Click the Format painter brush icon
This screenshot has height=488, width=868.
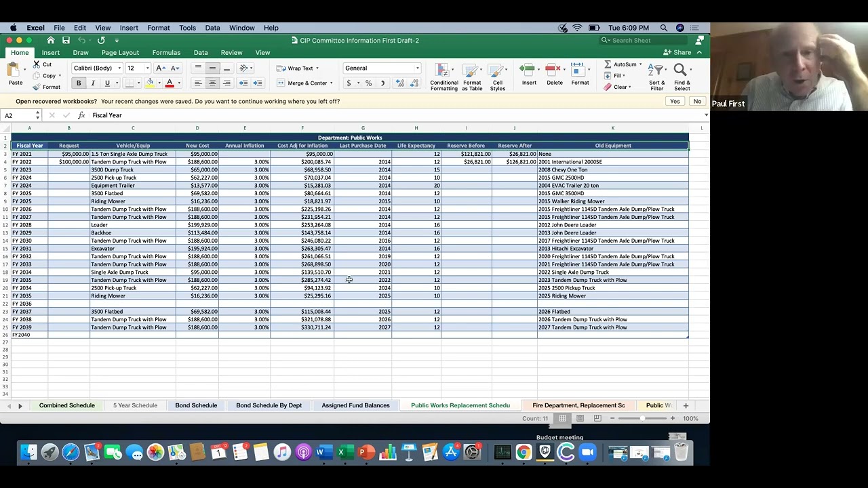tap(37, 87)
